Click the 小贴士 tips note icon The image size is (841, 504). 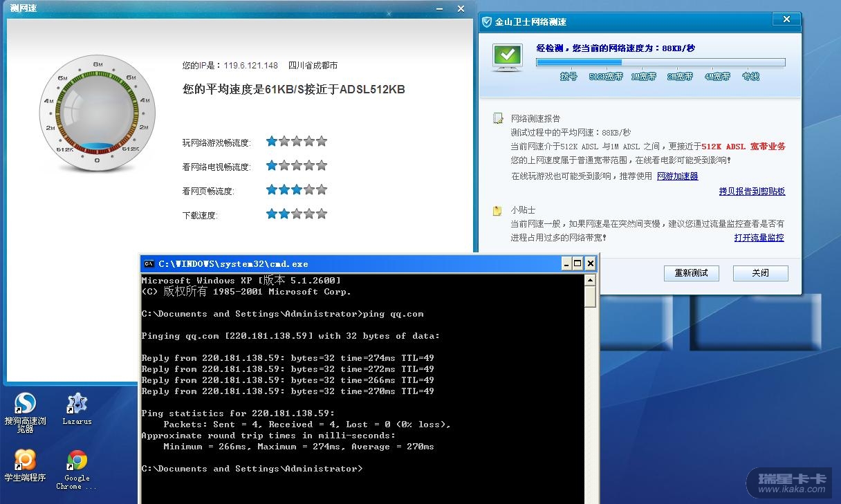pos(497,210)
